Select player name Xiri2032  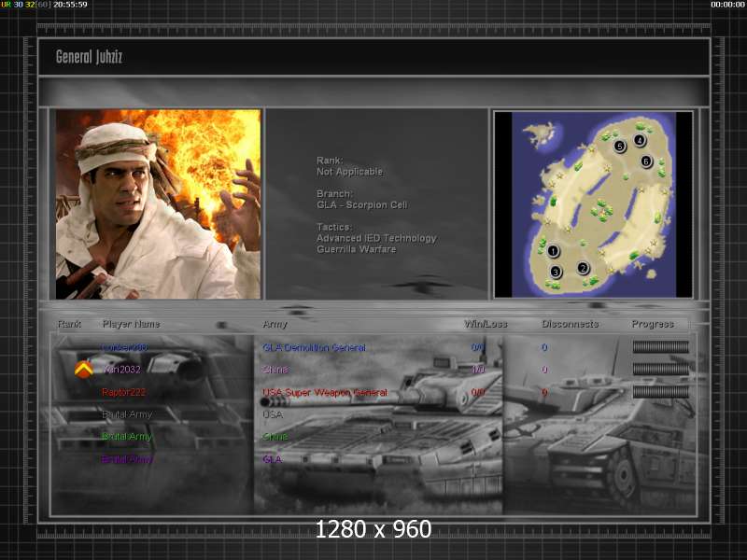pos(121,370)
